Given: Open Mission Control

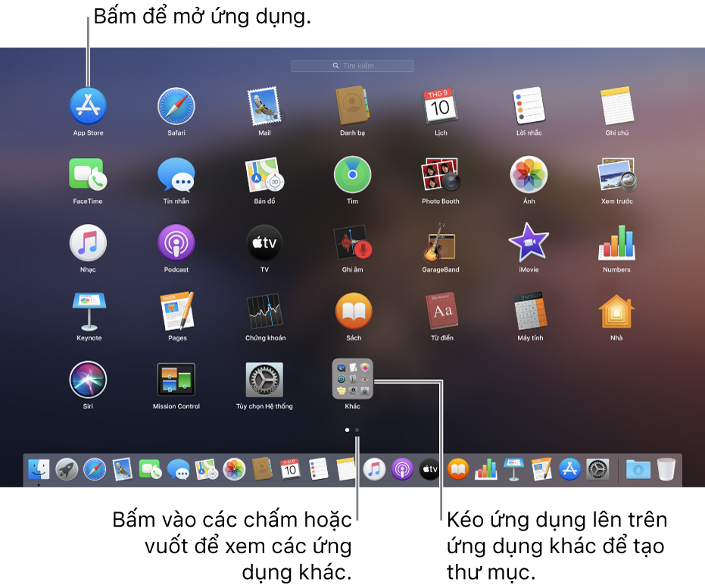Looking at the screenshot, I should click(x=176, y=380).
